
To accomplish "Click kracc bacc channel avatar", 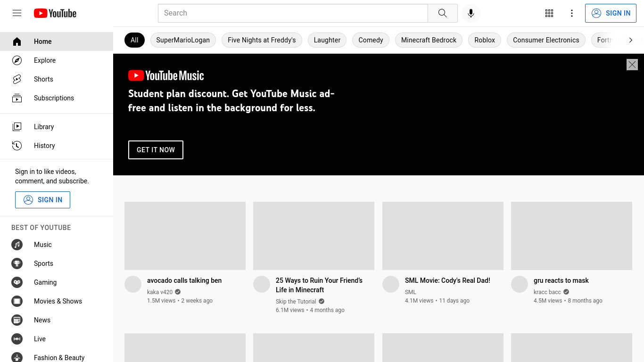I will point(520,284).
